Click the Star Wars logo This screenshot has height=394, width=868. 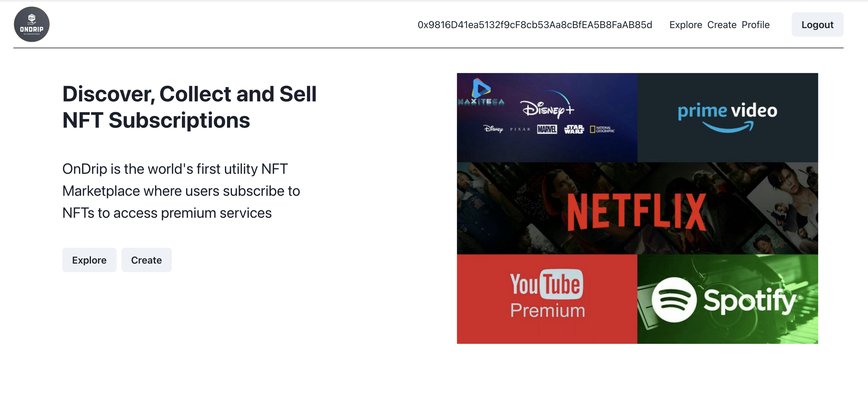pos(574,129)
